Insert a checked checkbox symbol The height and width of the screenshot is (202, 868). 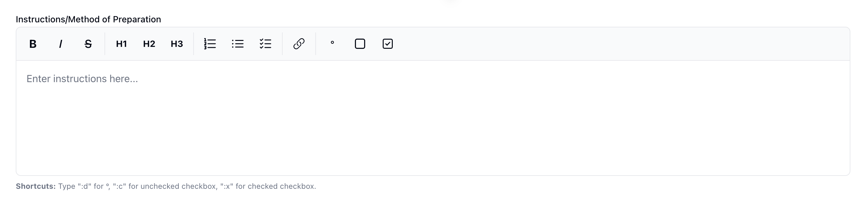387,44
